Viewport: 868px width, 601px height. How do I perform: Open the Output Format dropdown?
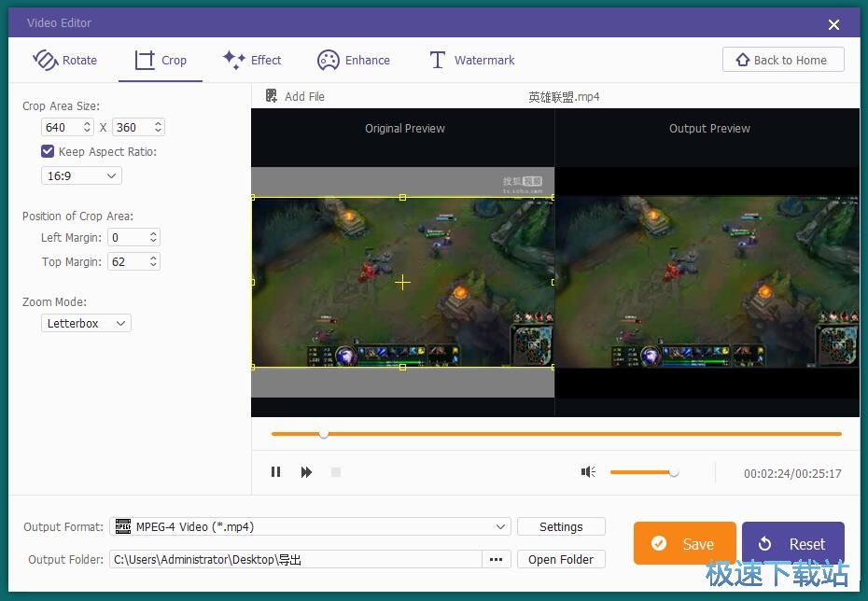click(x=310, y=527)
